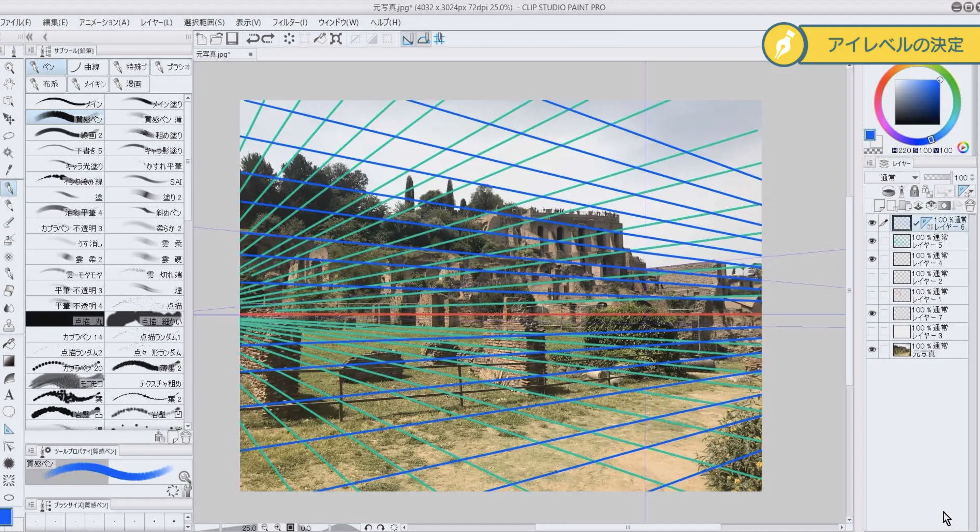Select the Hand move tool
Screen dimensions: 980x532
(x=9, y=85)
